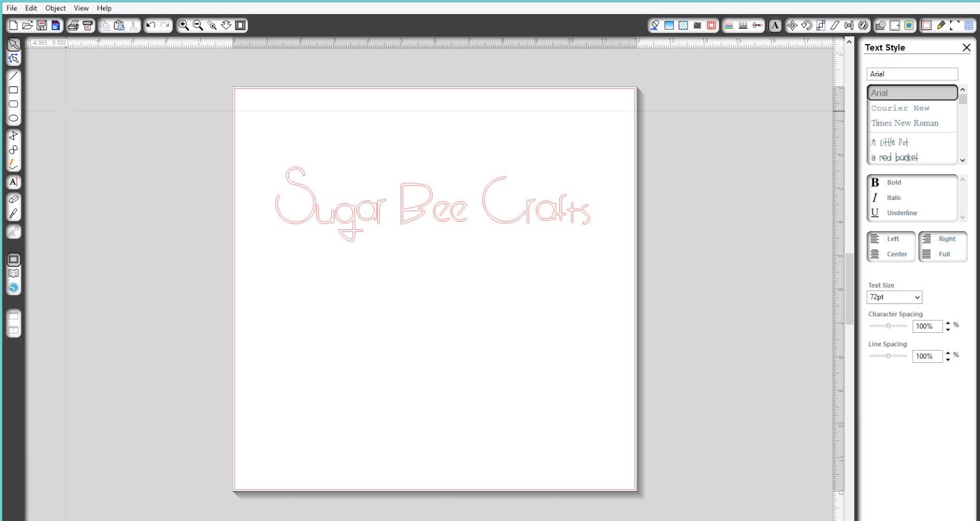Screen dimensions: 980x521
Task: Save the document with the floppy disk icon
Action: tap(42, 25)
